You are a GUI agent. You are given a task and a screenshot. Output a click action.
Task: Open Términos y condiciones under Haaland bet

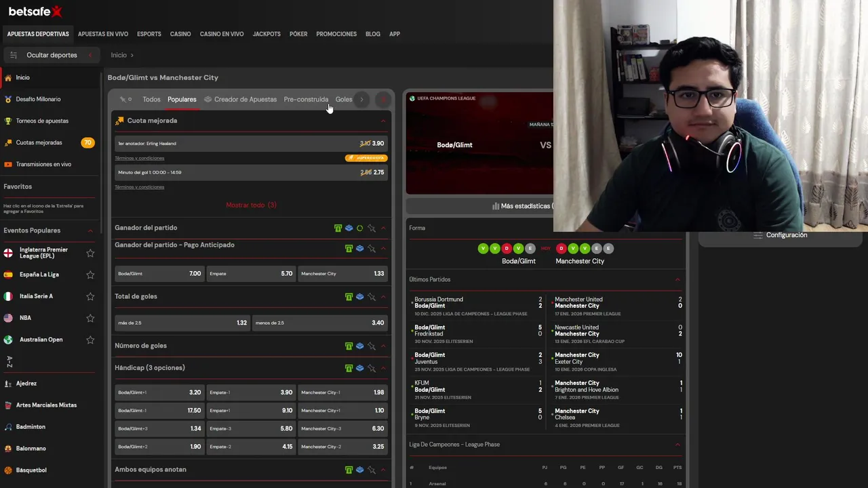click(x=139, y=159)
